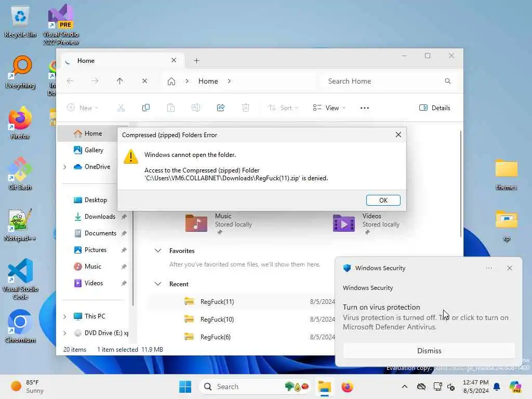Click the taskbar Search box

[x=256, y=387]
